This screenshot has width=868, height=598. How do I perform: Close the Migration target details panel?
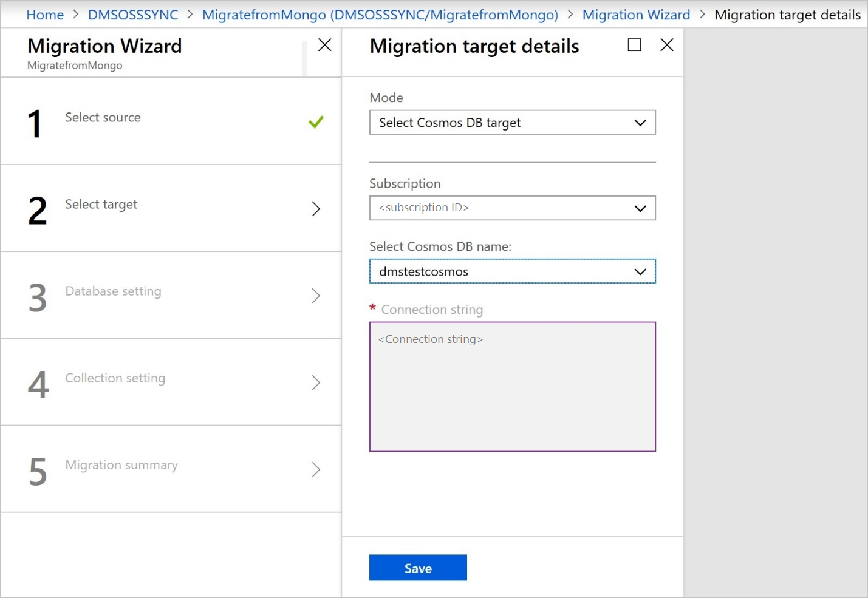667,45
